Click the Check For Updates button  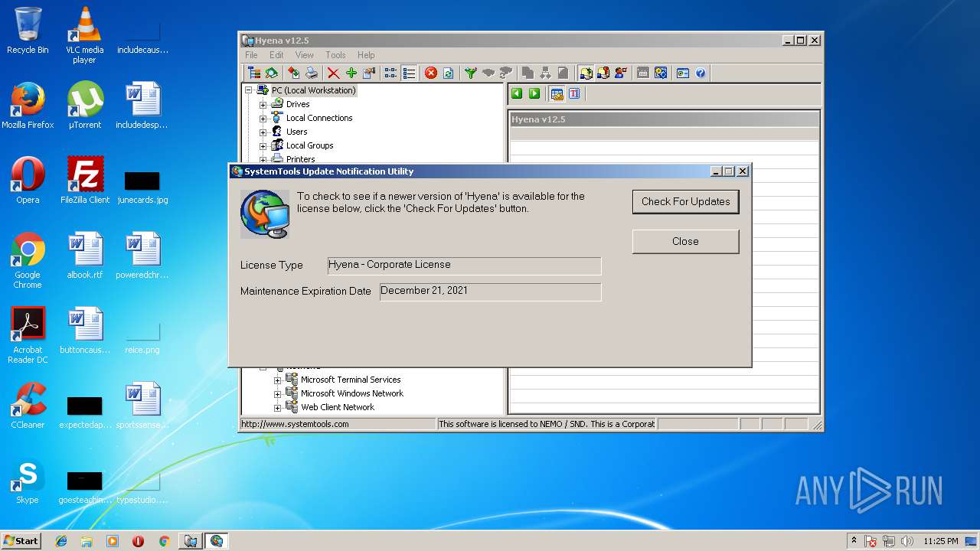(685, 201)
